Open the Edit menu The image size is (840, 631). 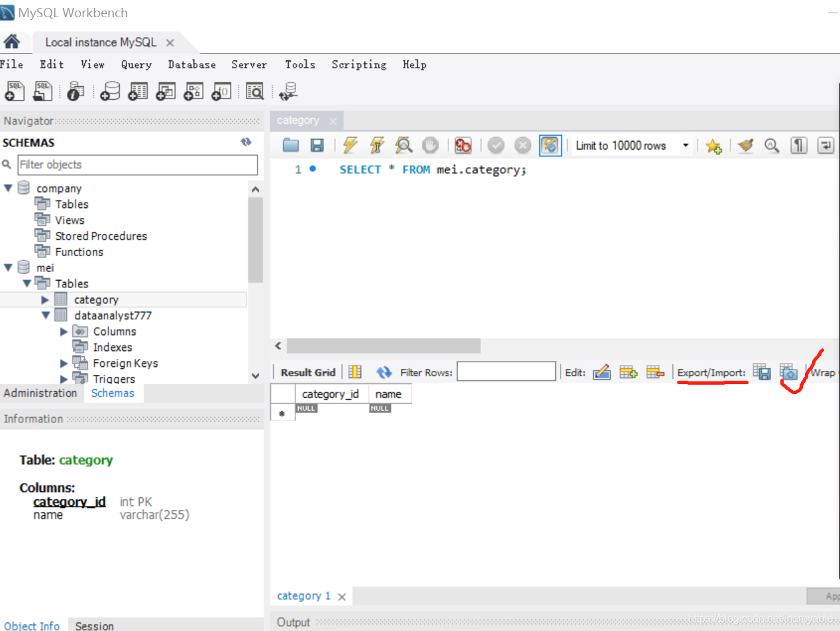coord(52,64)
